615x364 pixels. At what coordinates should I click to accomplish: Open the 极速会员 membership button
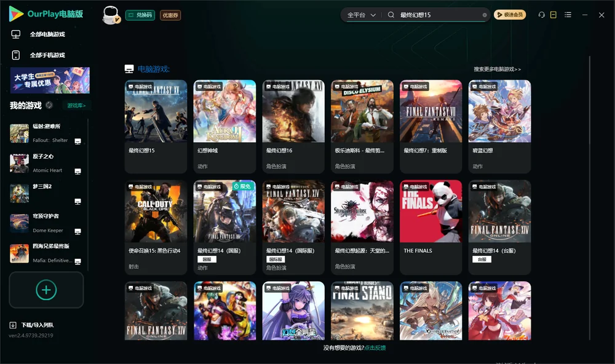tap(510, 15)
